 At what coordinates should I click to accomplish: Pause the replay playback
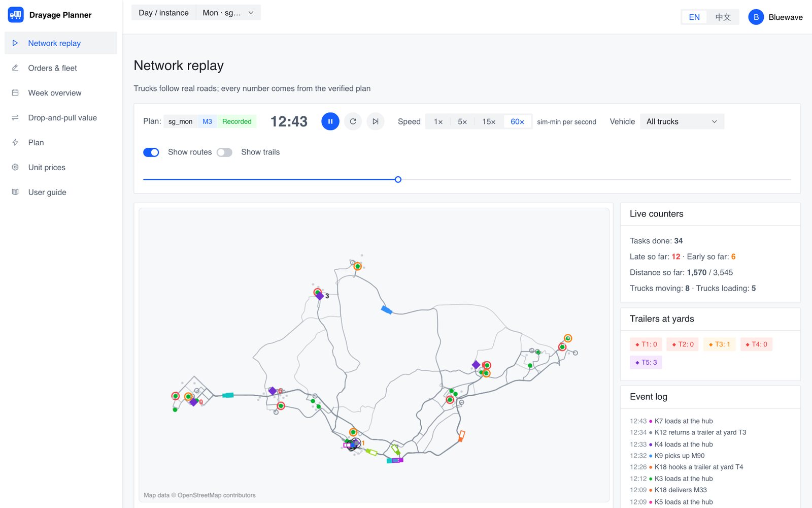pos(330,121)
